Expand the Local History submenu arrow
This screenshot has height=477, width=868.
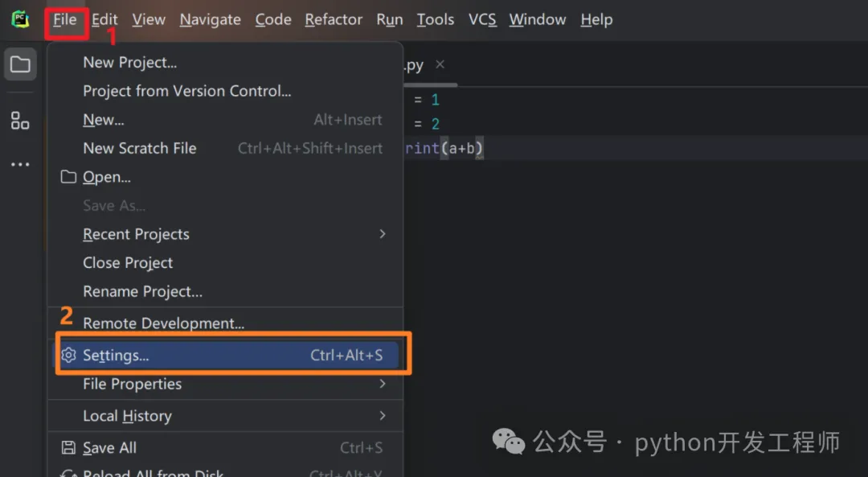point(383,416)
